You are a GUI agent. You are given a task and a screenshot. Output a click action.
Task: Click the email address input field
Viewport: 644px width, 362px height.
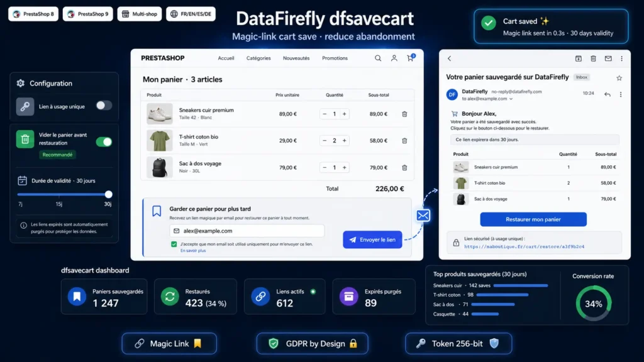[x=247, y=231]
